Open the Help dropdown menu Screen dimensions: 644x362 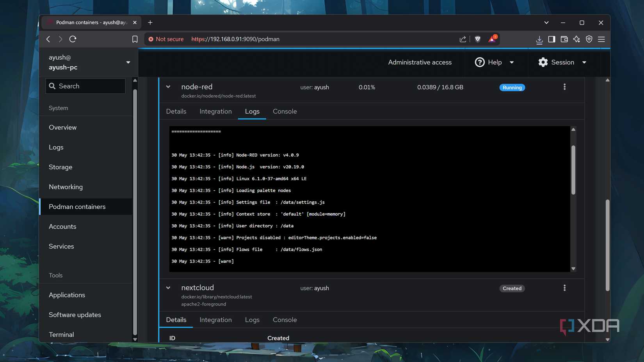click(494, 62)
